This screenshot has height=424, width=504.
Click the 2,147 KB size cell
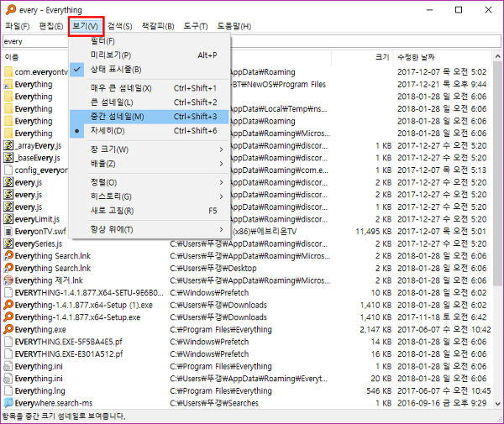(375, 330)
